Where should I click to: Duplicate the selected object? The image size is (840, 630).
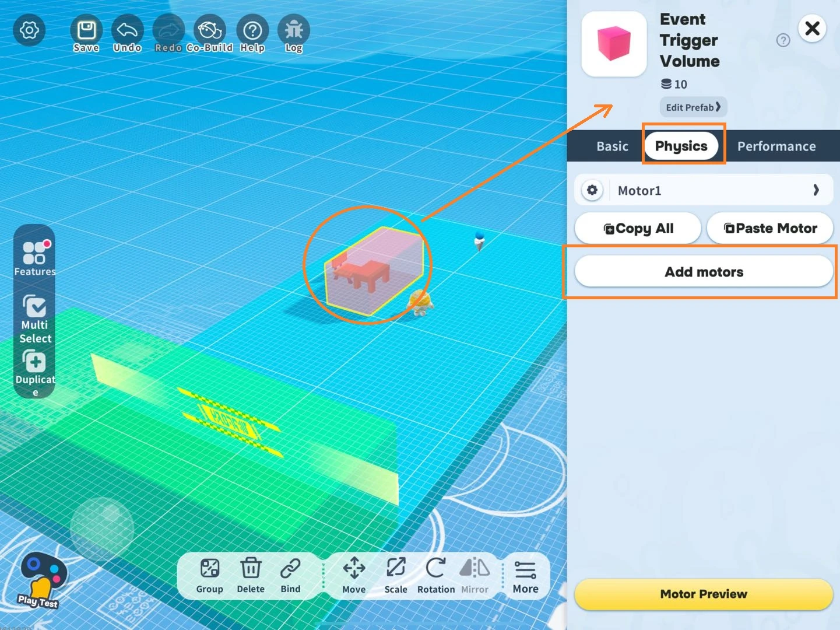35,372
